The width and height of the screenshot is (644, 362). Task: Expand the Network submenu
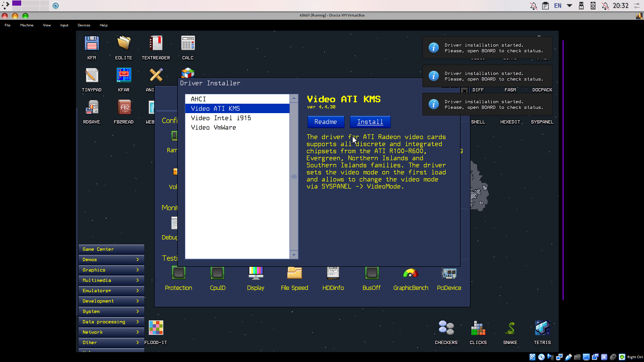pos(111,332)
